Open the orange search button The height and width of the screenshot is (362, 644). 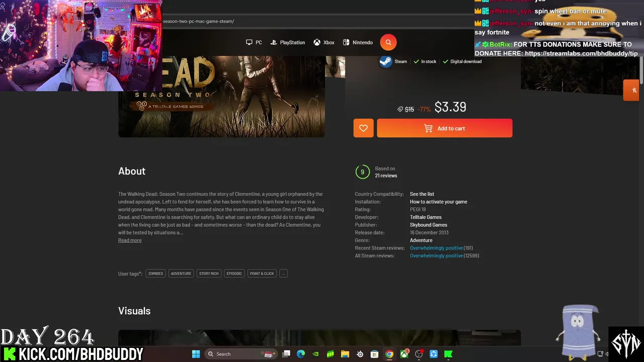click(388, 43)
